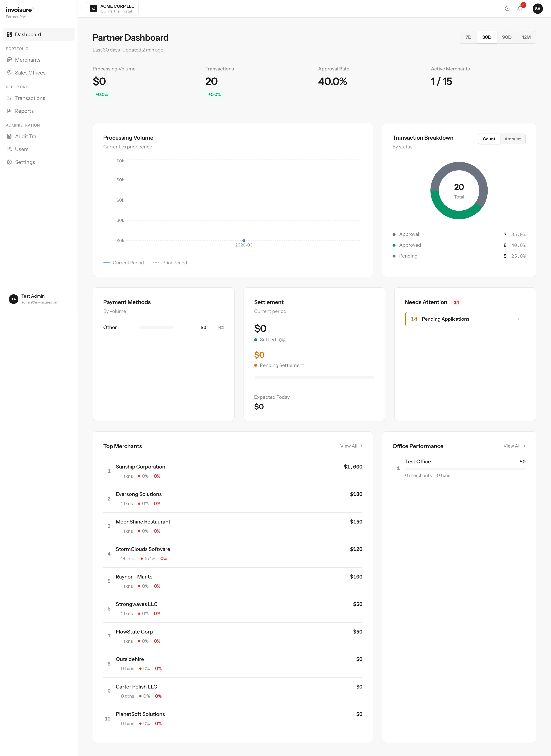The height and width of the screenshot is (756, 551).
Task: Select Count view in Transaction Breakdown
Action: 489,139
